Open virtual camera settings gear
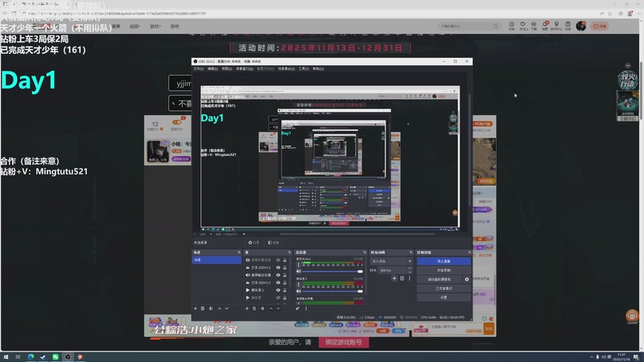The width and height of the screenshot is (644, 362). (x=467, y=279)
